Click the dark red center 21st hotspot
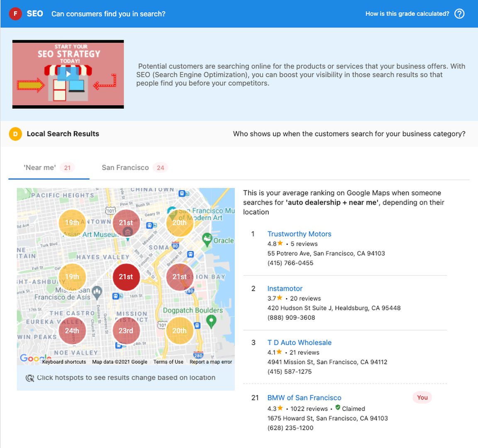478x448 pixels. coord(126,277)
